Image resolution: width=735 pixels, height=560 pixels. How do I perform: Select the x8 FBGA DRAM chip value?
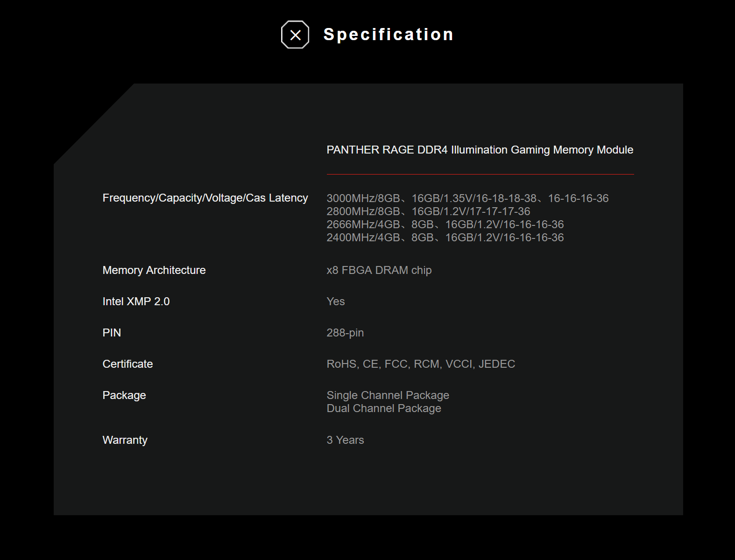pyautogui.click(x=379, y=270)
